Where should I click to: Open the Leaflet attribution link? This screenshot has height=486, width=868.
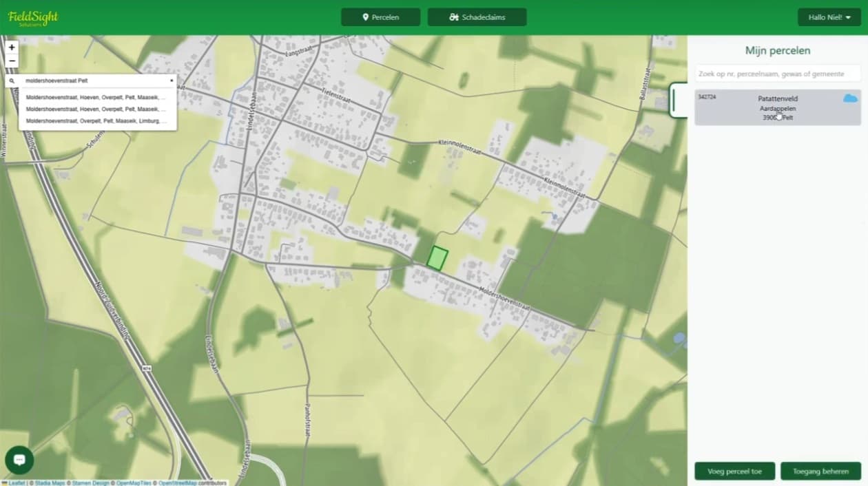[16, 483]
